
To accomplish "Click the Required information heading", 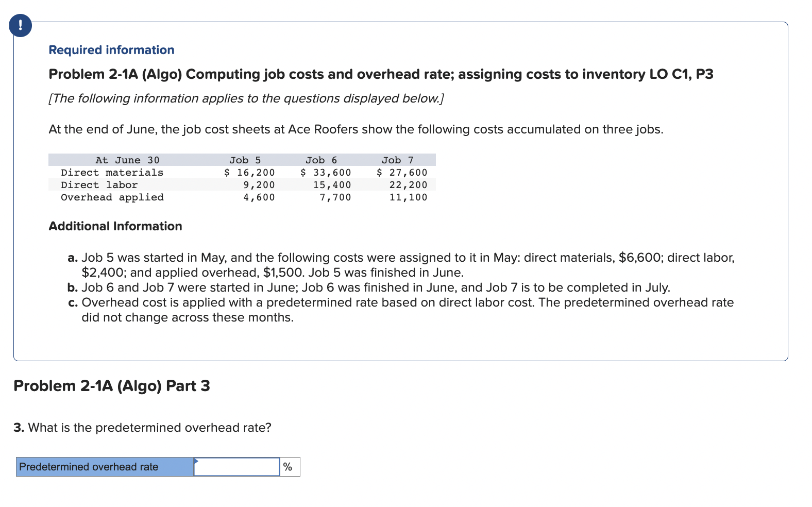I will 111,49.
